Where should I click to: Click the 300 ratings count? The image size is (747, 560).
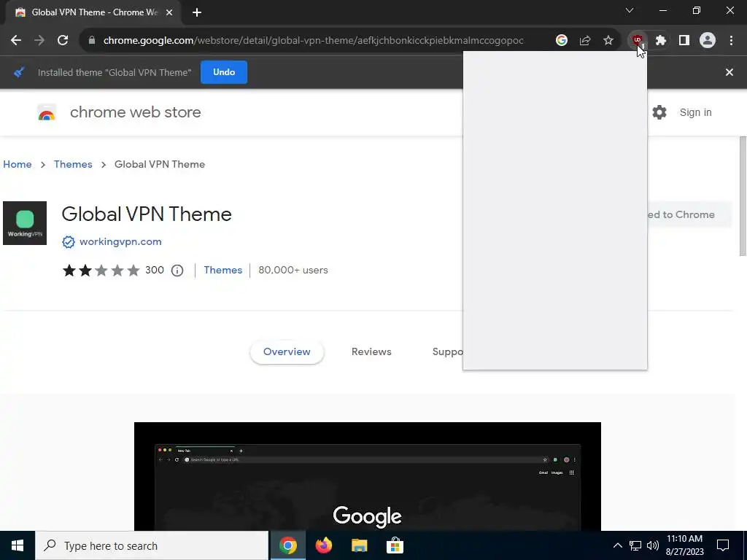[x=155, y=270]
